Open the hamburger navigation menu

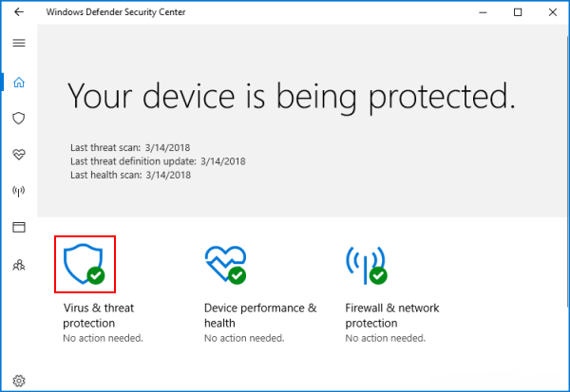click(x=19, y=43)
